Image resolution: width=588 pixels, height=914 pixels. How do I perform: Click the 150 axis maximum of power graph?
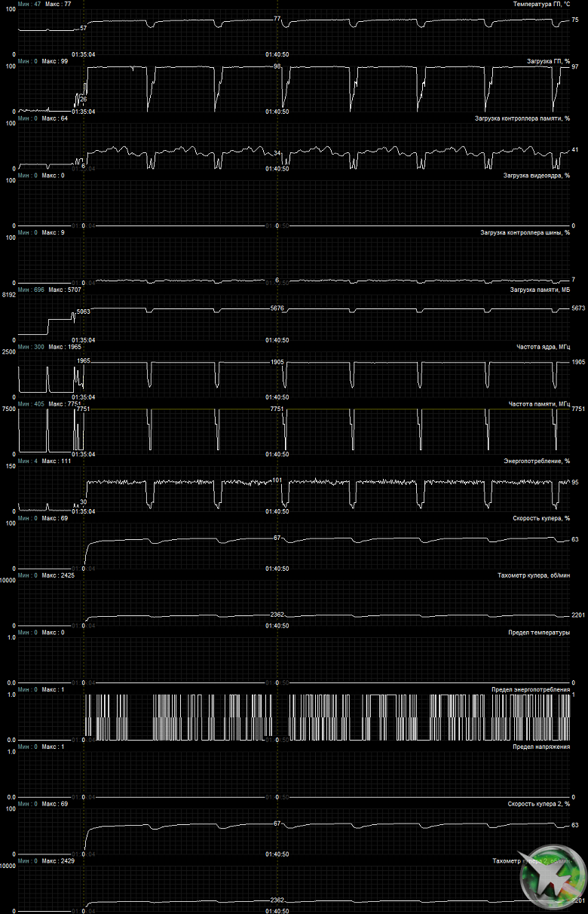[x=10, y=467]
